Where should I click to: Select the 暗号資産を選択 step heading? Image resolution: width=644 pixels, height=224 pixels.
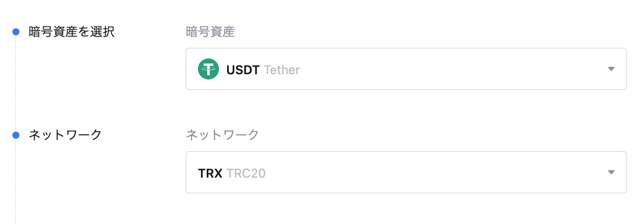72,32
